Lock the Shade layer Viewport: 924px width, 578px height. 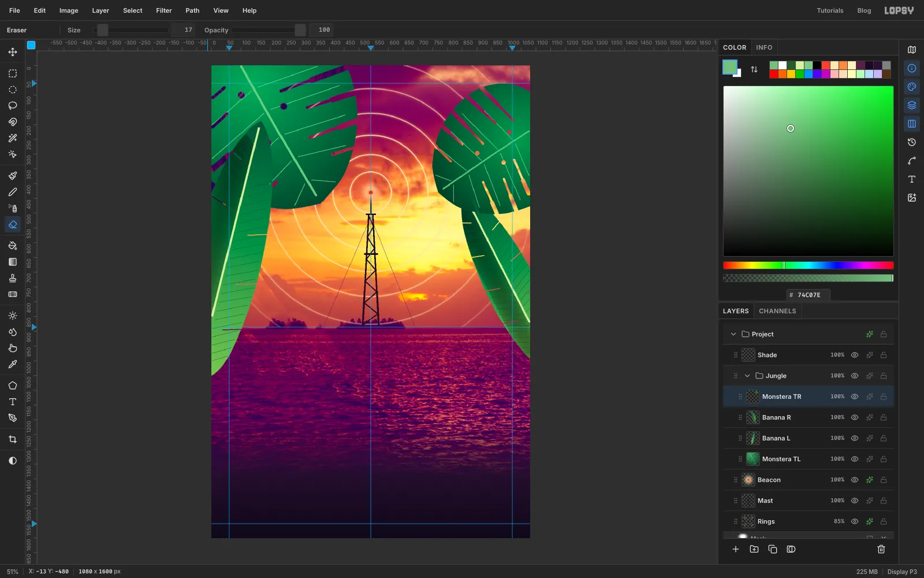pyautogui.click(x=884, y=355)
